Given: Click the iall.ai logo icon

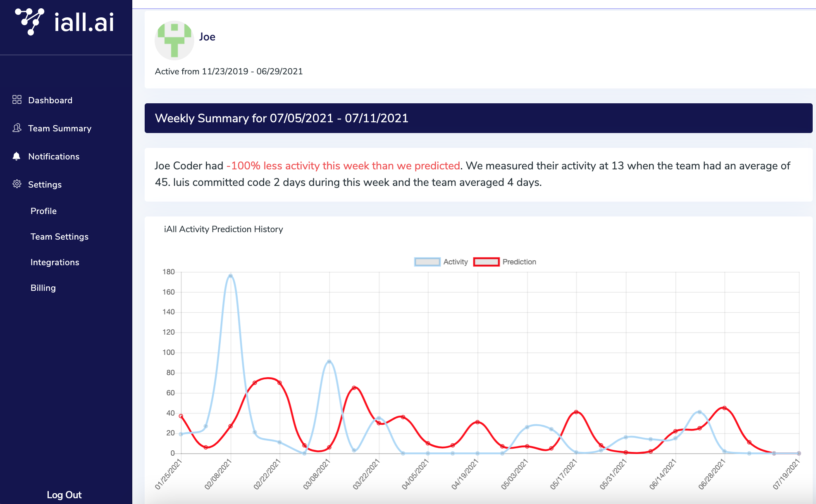Looking at the screenshot, I should pos(30,21).
